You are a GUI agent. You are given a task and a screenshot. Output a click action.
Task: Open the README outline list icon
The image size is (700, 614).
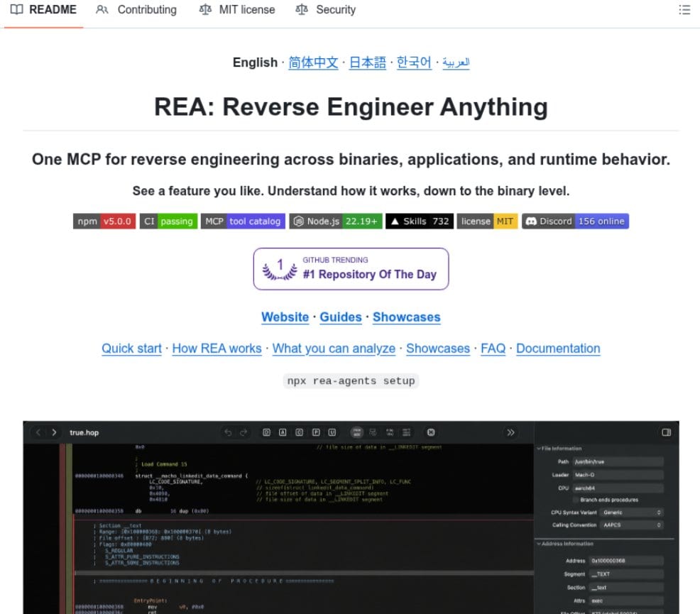[x=684, y=9]
